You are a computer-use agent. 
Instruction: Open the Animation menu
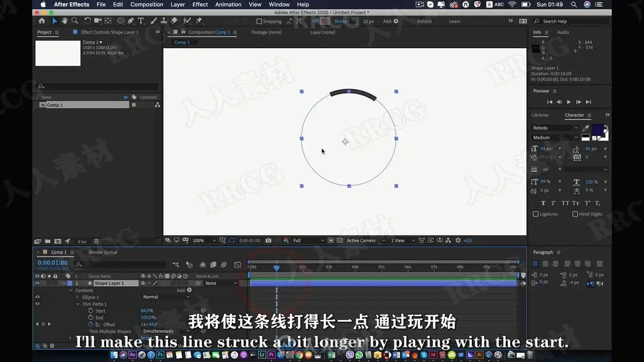(x=228, y=4)
